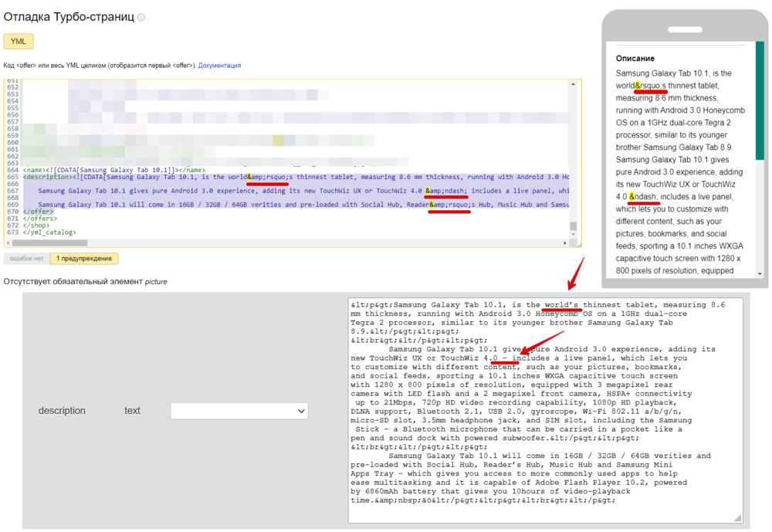Select the "1 предупреждение" tab
The width and height of the screenshot is (772, 532).
(84, 259)
